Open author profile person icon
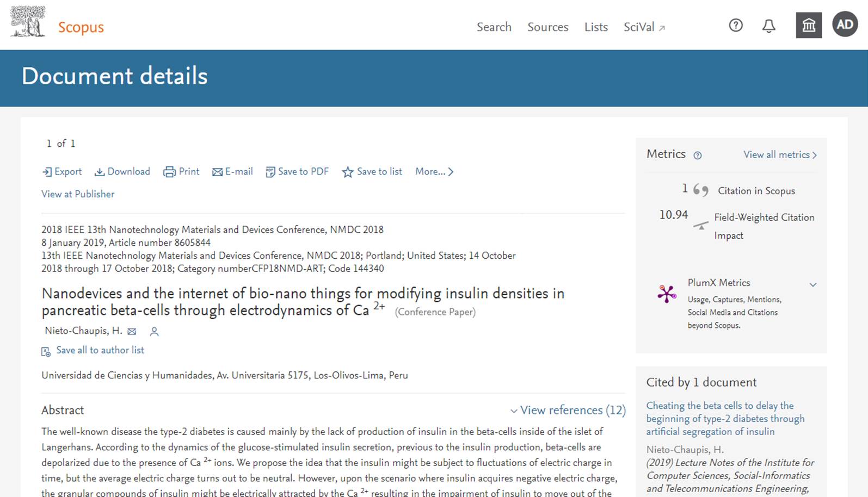The width and height of the screenshot is (868, 497). pos(154,331)
